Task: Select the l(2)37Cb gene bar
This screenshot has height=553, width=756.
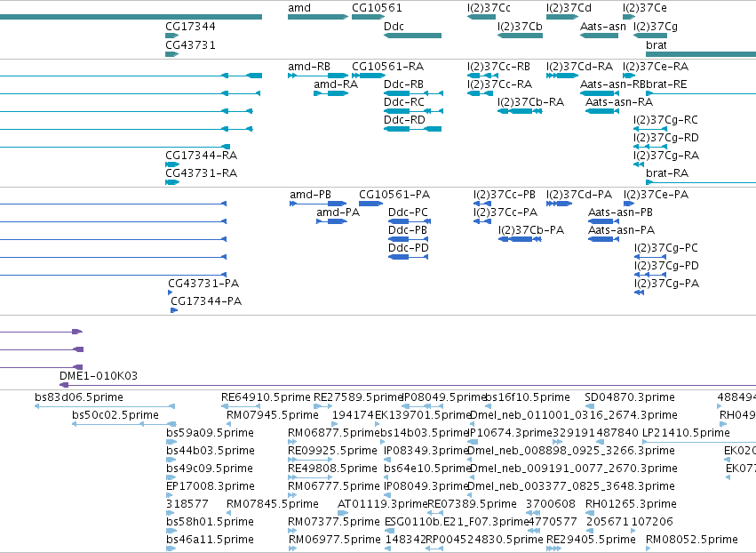Action: point(520,36)
